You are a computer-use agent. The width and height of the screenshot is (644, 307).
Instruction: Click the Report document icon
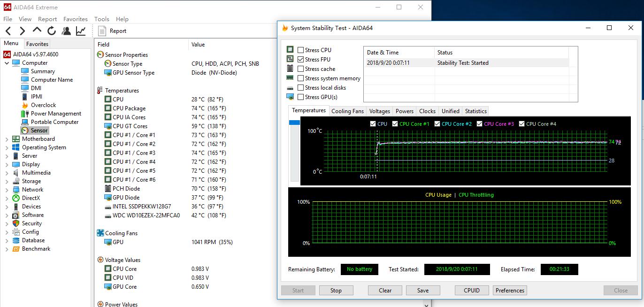[x=103, y=31]
